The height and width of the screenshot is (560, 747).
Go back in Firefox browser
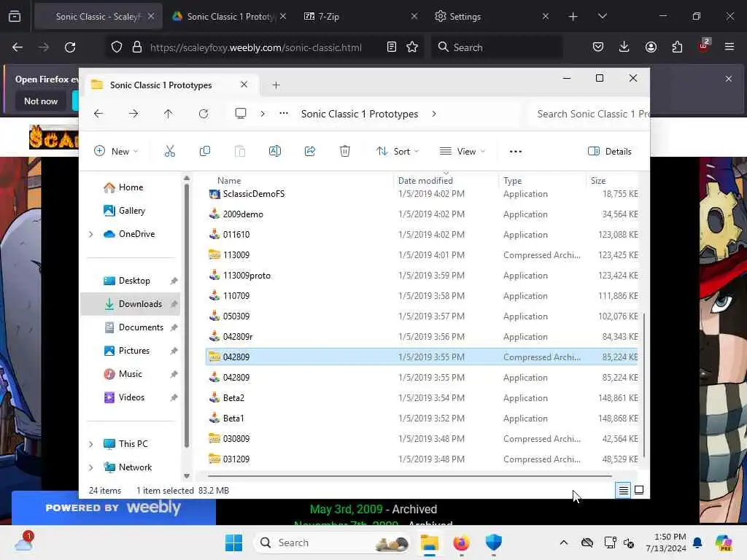(18, 47)
